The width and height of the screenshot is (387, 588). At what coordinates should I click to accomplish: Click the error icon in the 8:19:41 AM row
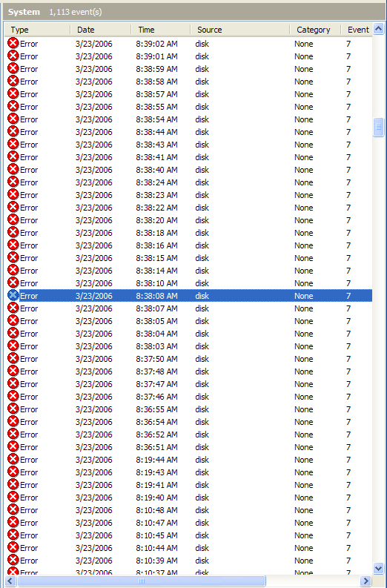coord(13,484)
